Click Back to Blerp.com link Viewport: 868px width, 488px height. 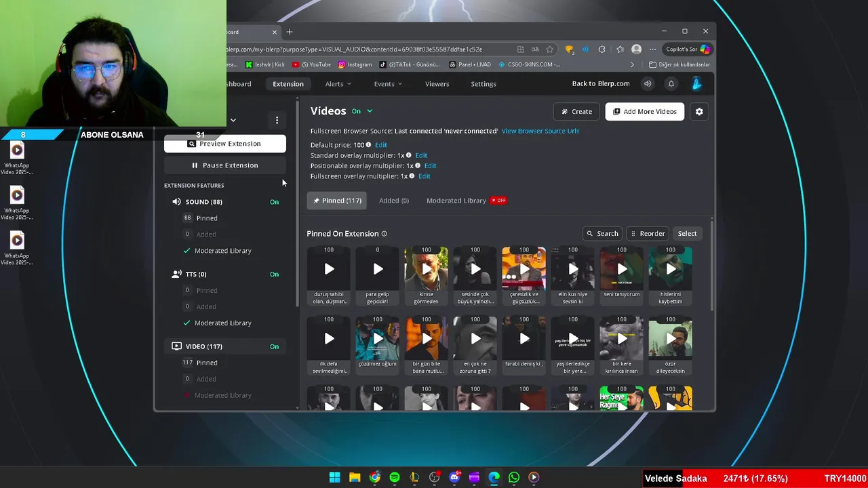[x=601, y=83]
